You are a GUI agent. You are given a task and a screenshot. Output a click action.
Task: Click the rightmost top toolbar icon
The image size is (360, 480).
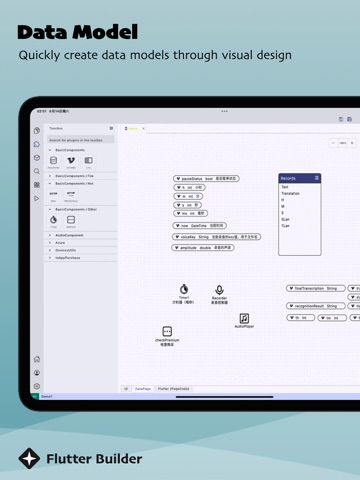coord(349,119)
